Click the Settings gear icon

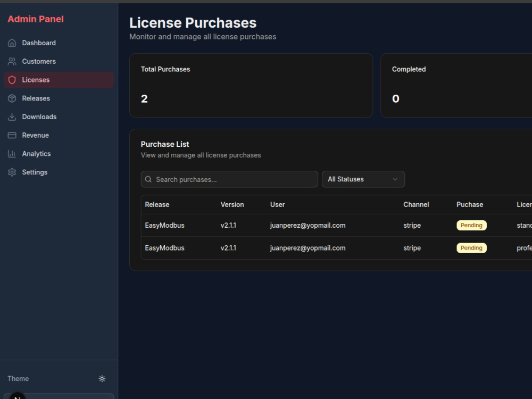tap(12, 172)
